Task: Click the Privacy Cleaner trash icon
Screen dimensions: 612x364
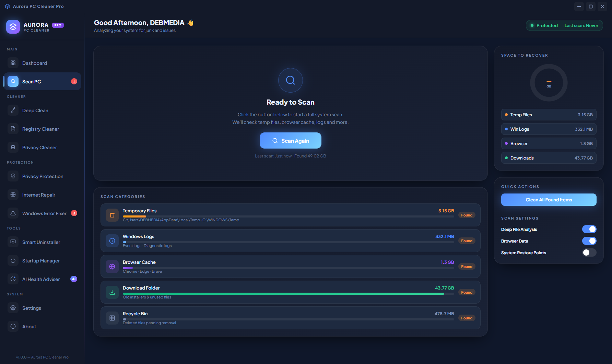Action: coord(13,147)
